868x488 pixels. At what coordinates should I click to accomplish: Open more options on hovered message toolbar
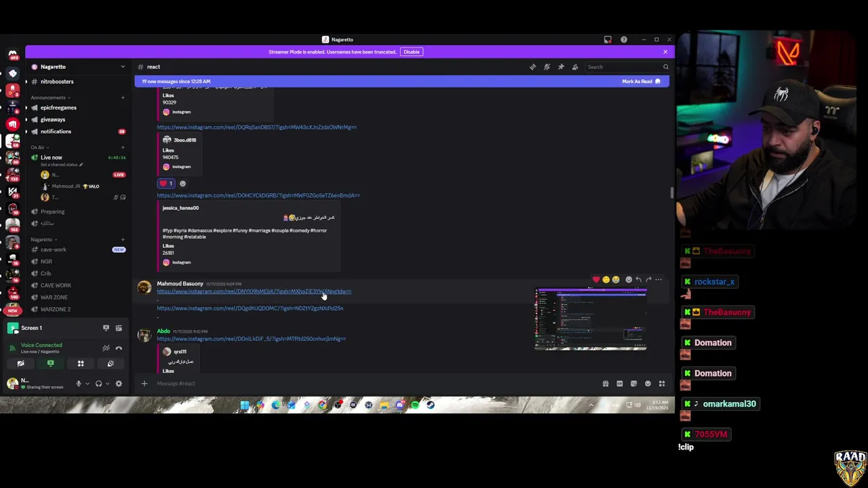(658, 280)
